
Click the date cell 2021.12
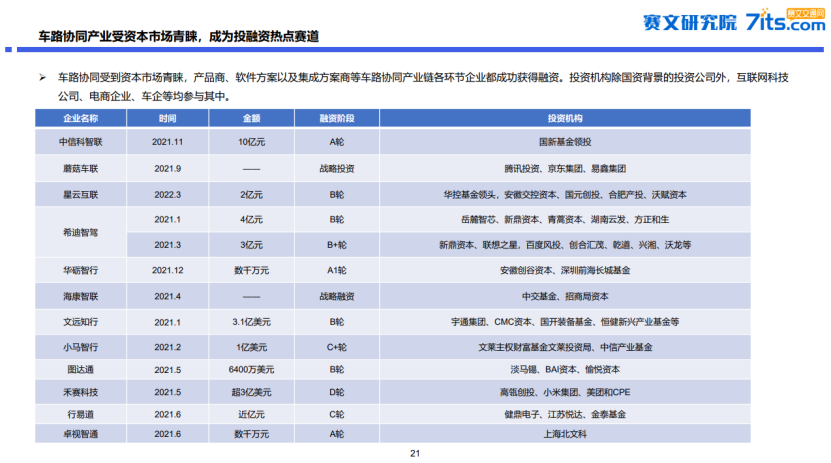167,270
